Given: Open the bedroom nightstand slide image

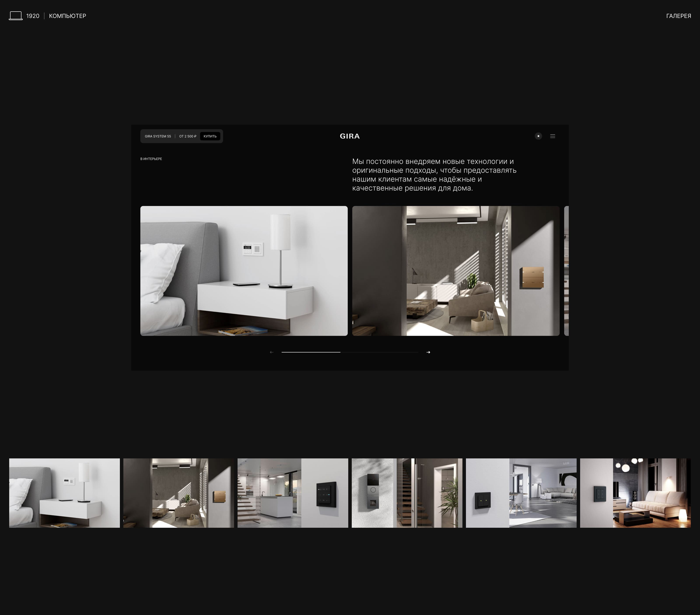Looking at the screenshot, I should coord(244,271).
